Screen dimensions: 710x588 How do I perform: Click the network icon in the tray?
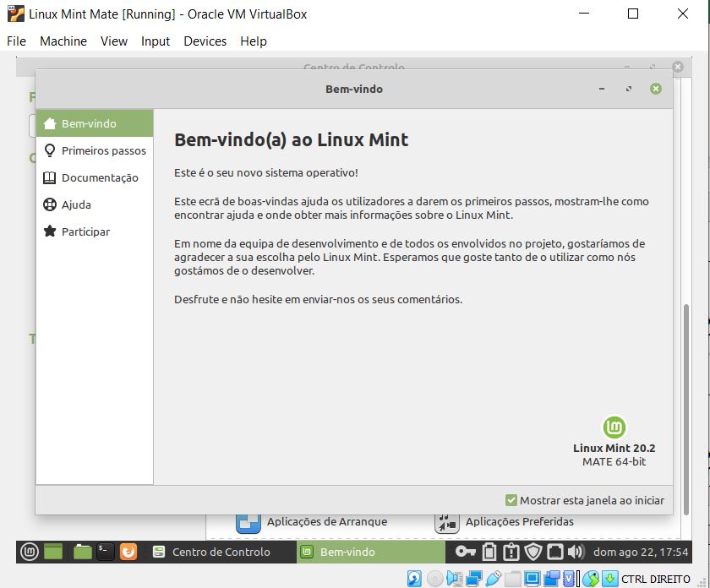555,552
